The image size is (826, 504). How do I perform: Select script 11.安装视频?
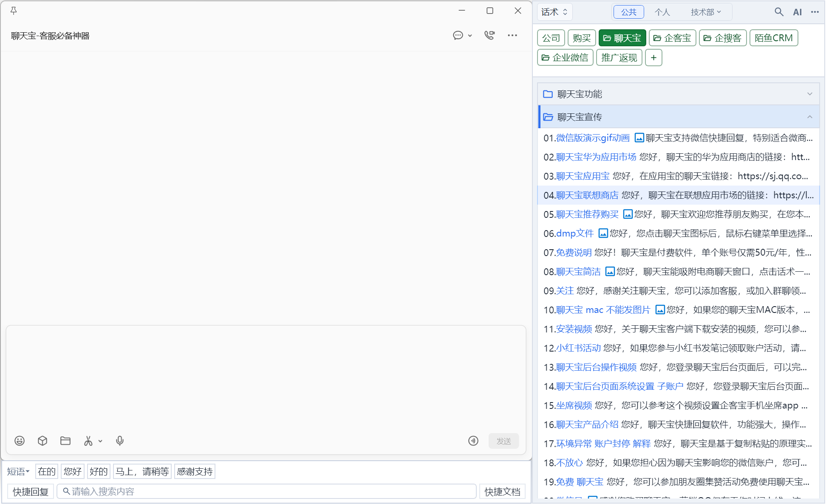(x=679, y=329)
